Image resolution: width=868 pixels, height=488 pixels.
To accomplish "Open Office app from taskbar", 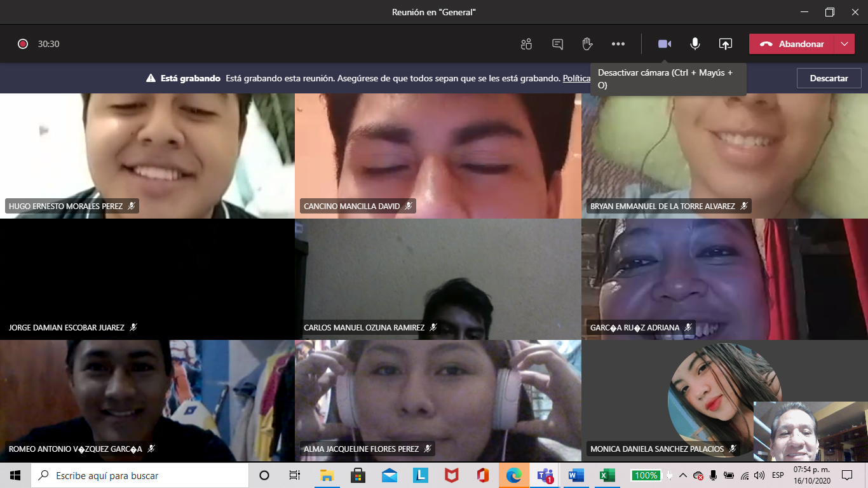I will point(482,475).
